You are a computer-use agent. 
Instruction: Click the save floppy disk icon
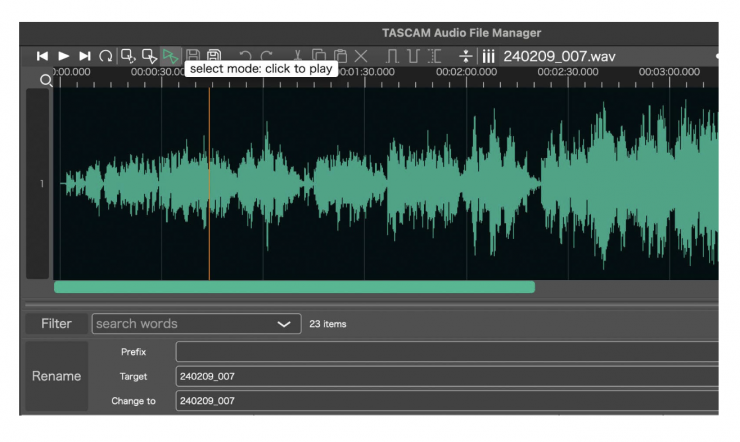tap(194, 57)
